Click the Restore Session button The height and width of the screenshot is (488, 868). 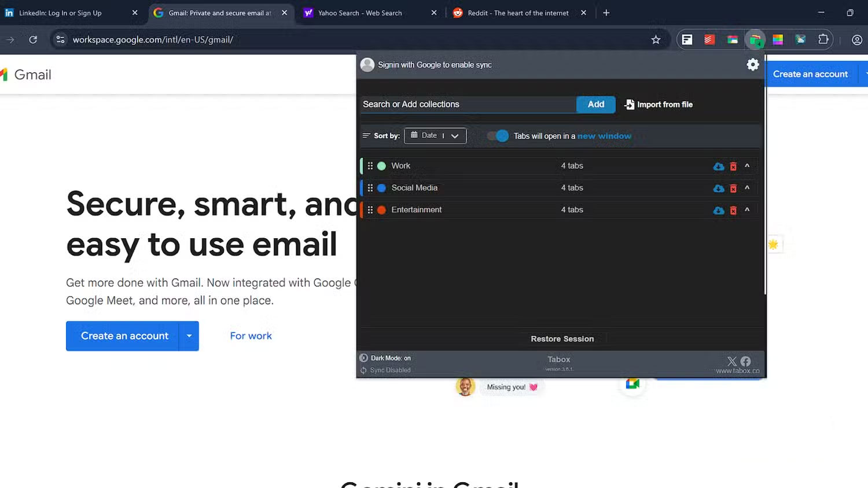[562, 338]
